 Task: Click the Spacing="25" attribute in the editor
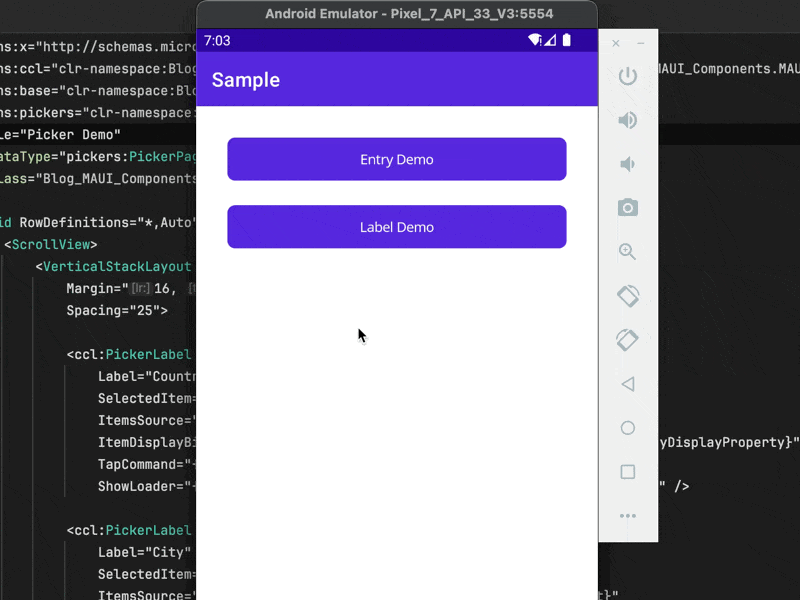click(117, 310)
